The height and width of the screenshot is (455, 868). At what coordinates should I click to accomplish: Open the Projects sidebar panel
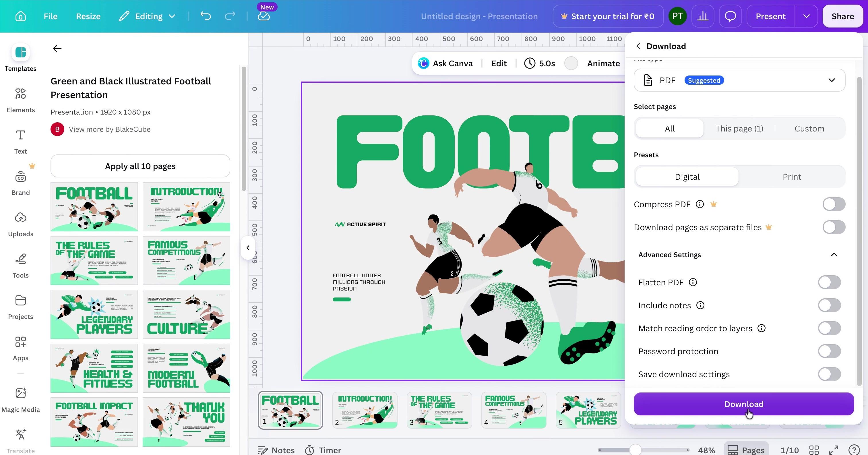click(21, 307)
